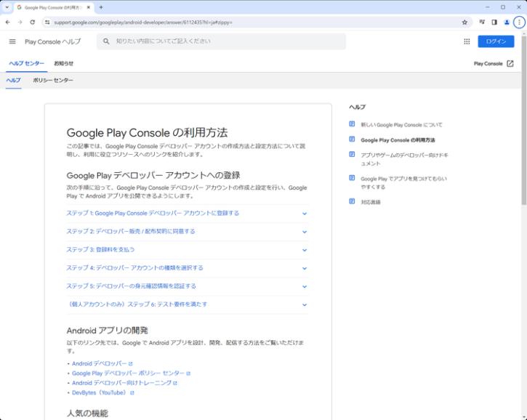
Task: Open the site information icon in address bar
Action: [47, 23]
